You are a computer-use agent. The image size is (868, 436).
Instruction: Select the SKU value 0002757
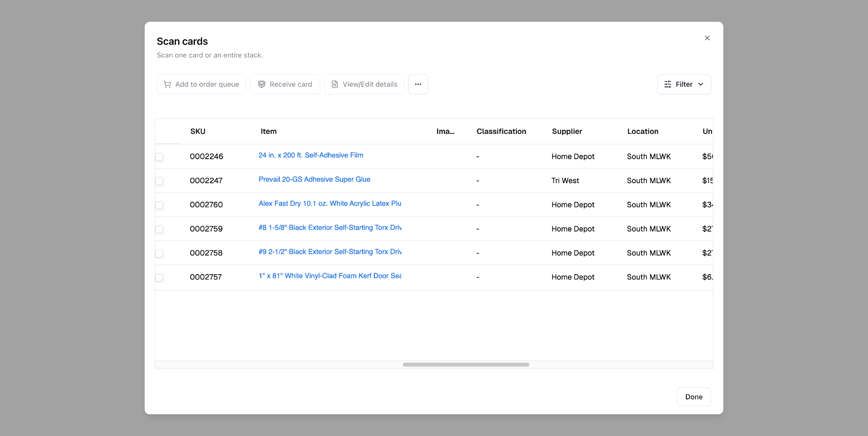tap(206, 277)
